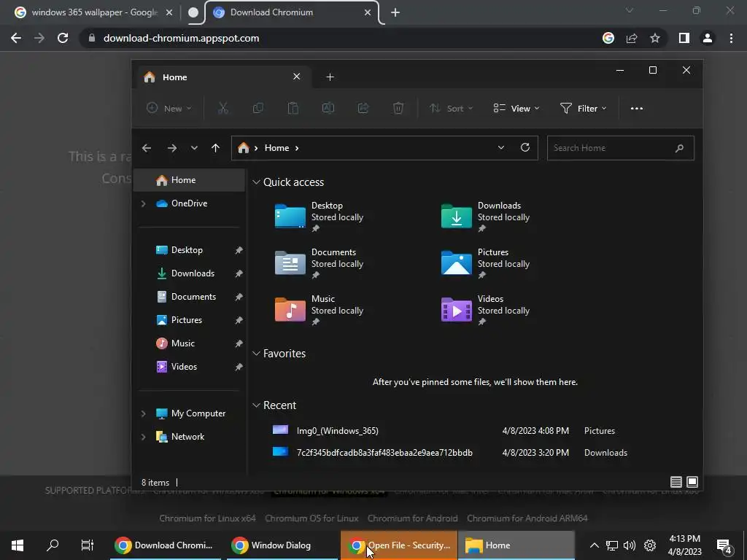
Task: Click the Share icon in Explorer toolbar
Action: click(363, 109)
